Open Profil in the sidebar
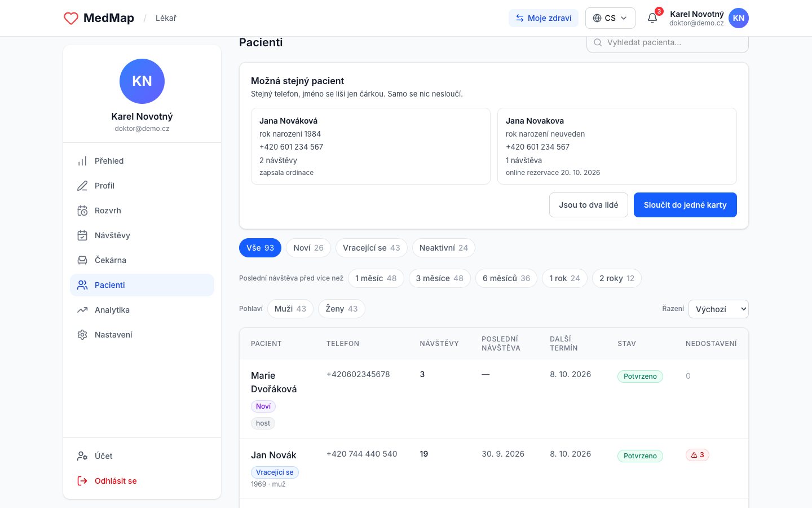The height and width of the screenshot is (508, 812). (x=142, y=186)
